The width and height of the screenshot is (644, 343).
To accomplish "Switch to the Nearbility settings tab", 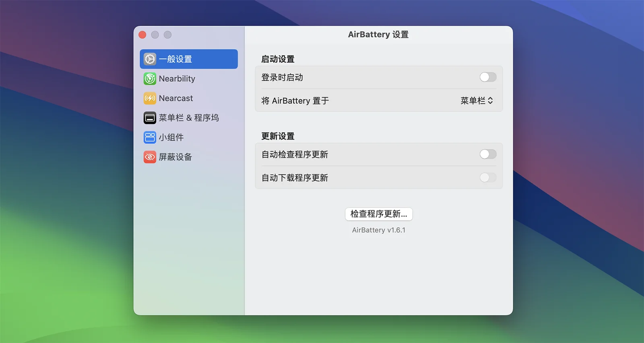I will tap(189, 79).
